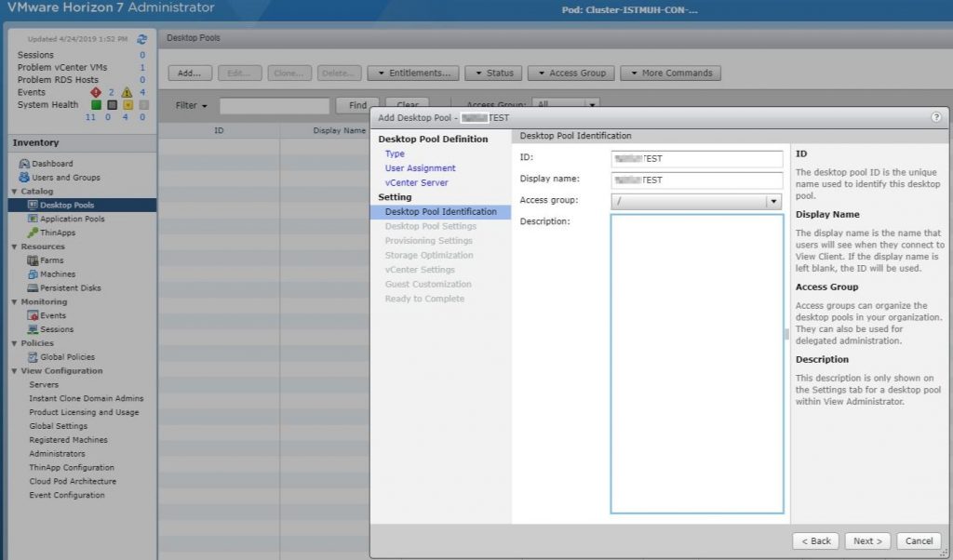Select the Provisioning Settings step
The width and height of the screenshot is (953, 560).
428,241
